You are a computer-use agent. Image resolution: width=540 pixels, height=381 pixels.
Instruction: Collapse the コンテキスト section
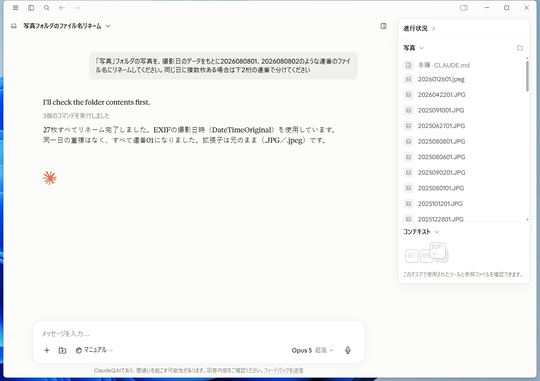pos(421,232)
